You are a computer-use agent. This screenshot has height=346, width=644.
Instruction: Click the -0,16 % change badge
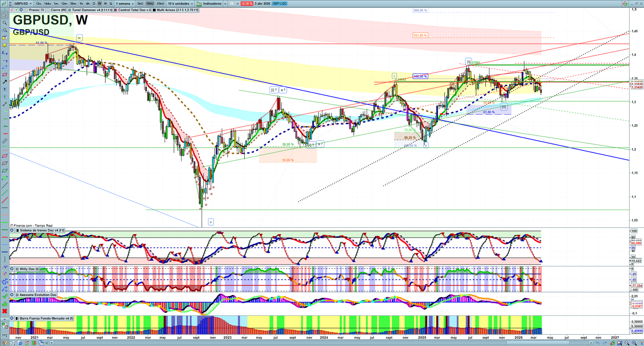point(247,4)
